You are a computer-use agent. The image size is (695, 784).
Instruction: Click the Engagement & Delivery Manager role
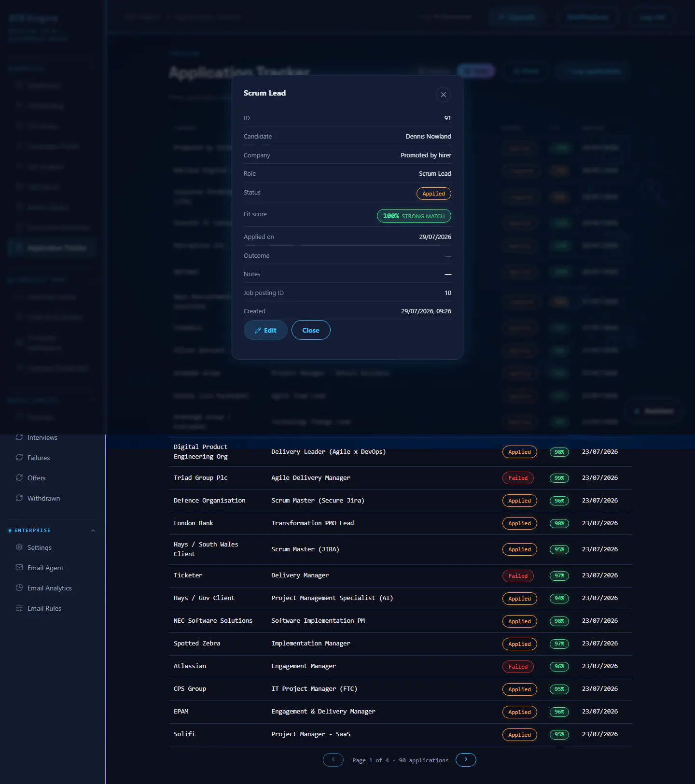[323, 712]
